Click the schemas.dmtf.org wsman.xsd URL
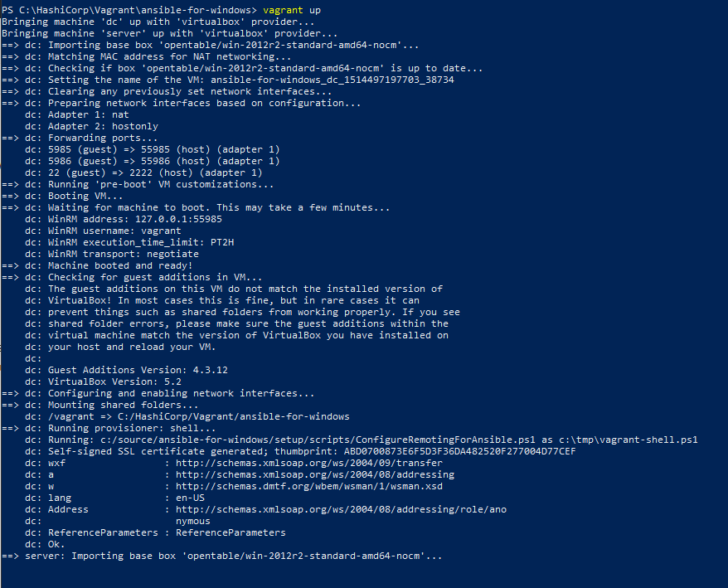 [x=309, y=486]
